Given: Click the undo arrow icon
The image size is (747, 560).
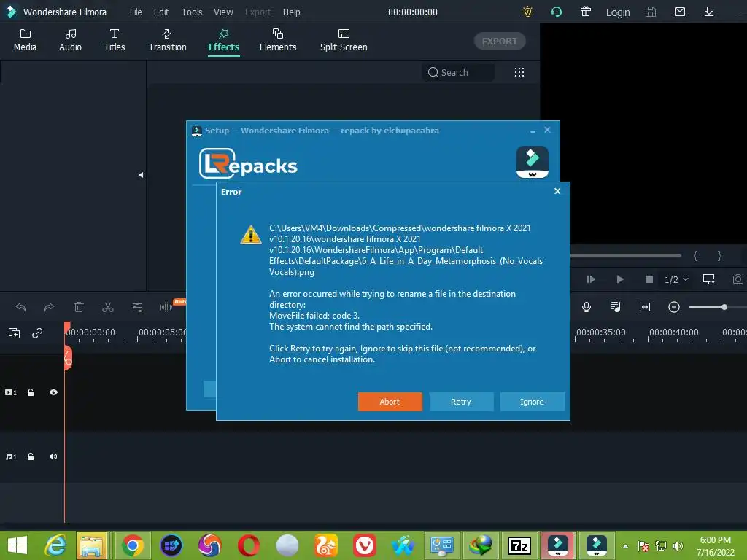Looking at the screenshot, I should coord(20,307).
